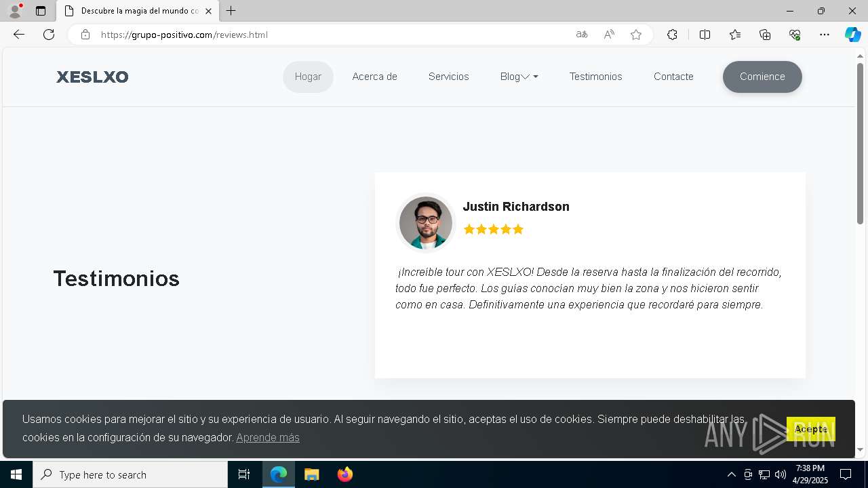Open Task View on taskbar
868x488 pixels.
[x=244, y=474]
